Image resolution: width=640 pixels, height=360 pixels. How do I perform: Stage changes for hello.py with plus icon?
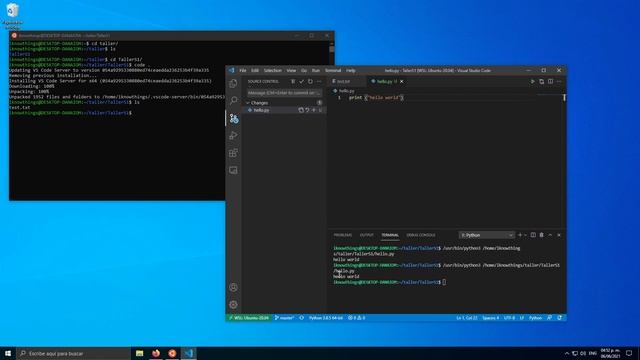pyautogui.click(x=313, y=110)
